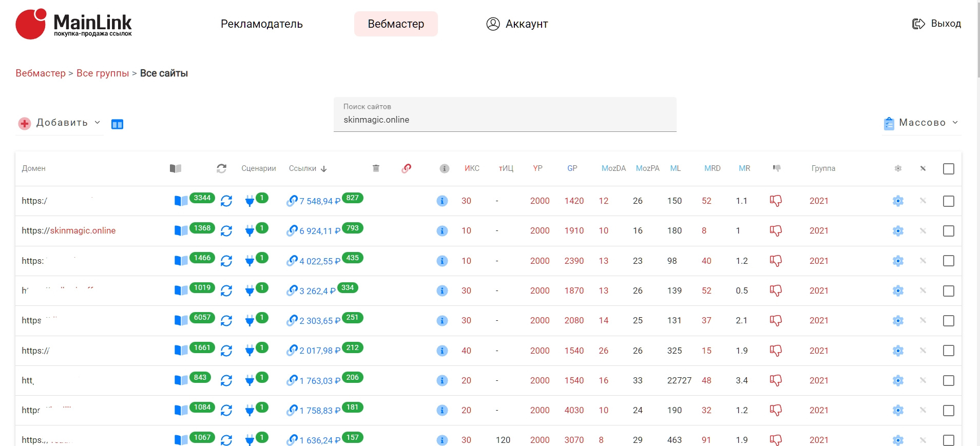Image resolution: width=980 pixels, height=446 pixels.
Task: Open book pages icon in 1 763,03 ₽ row
Action: [x=181, y=380]
